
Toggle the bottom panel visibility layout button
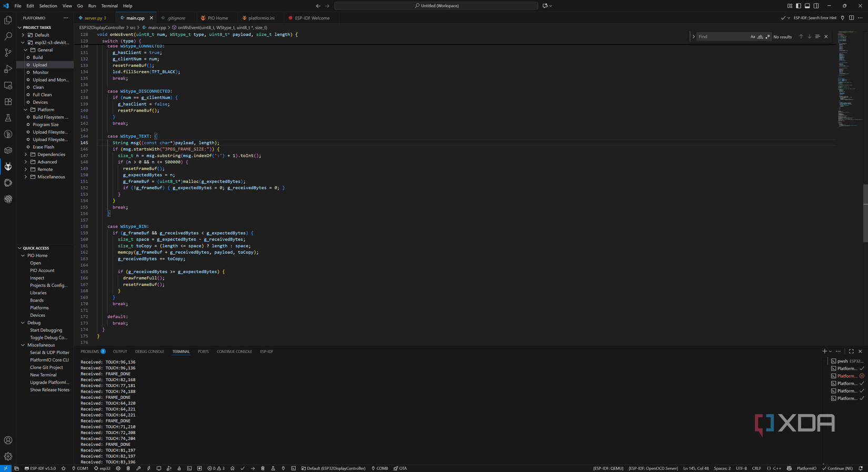pyautogui.click(x=807, y=6)
